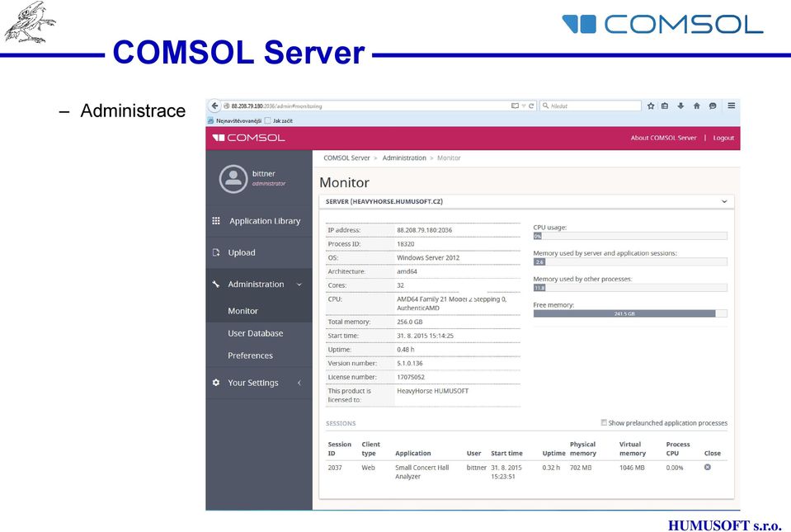Click the CPU usage progress bar

click(630, 236)
